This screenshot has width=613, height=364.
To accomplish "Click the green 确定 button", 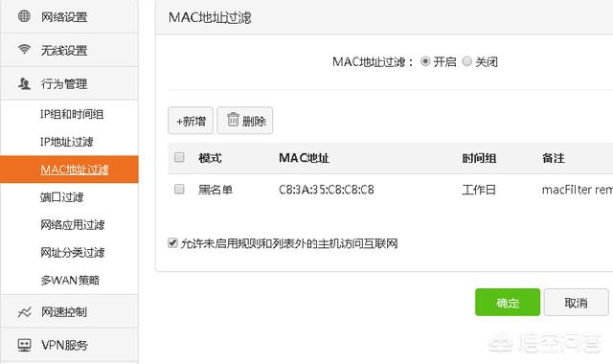I will (x=508, y=303).
